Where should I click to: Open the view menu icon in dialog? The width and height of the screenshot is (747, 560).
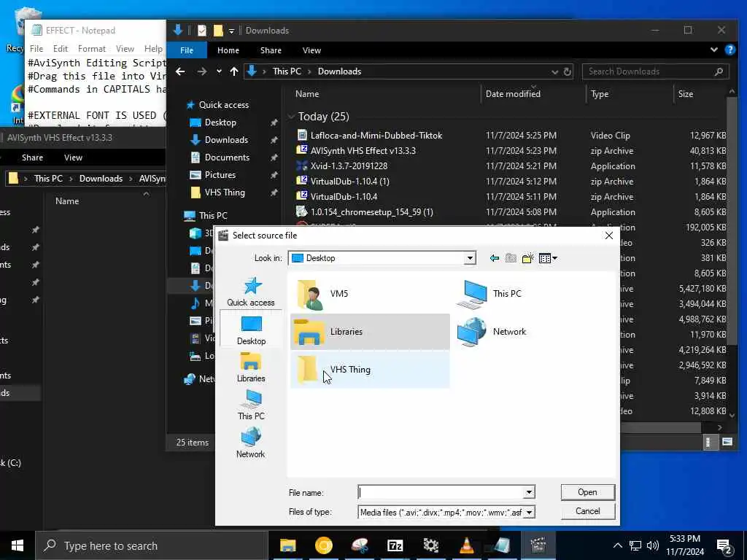[548, 258]
